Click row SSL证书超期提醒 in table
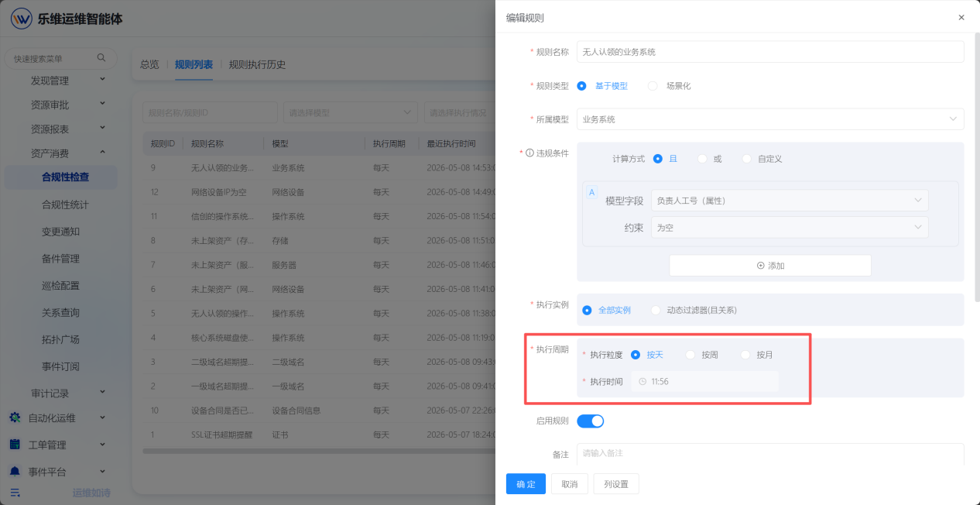Viewport: 980px width, 505px height. (319, 435)
